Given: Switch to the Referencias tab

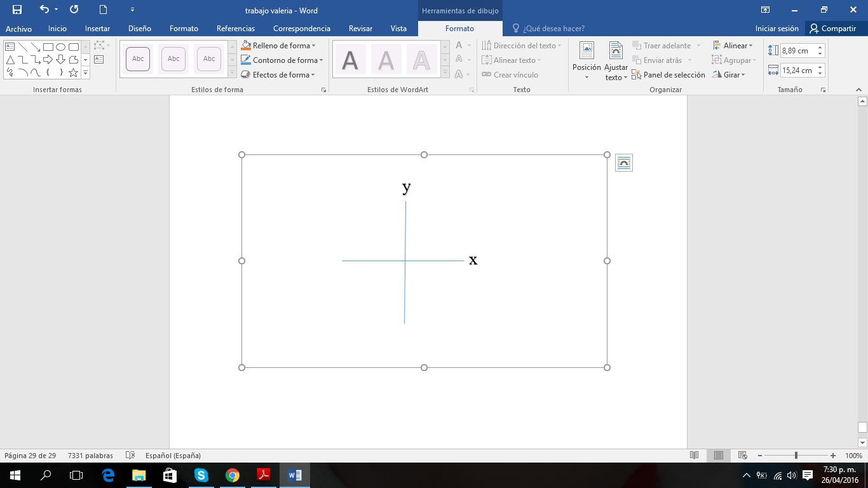Looking at the screenshot, I should coord(235,29).
